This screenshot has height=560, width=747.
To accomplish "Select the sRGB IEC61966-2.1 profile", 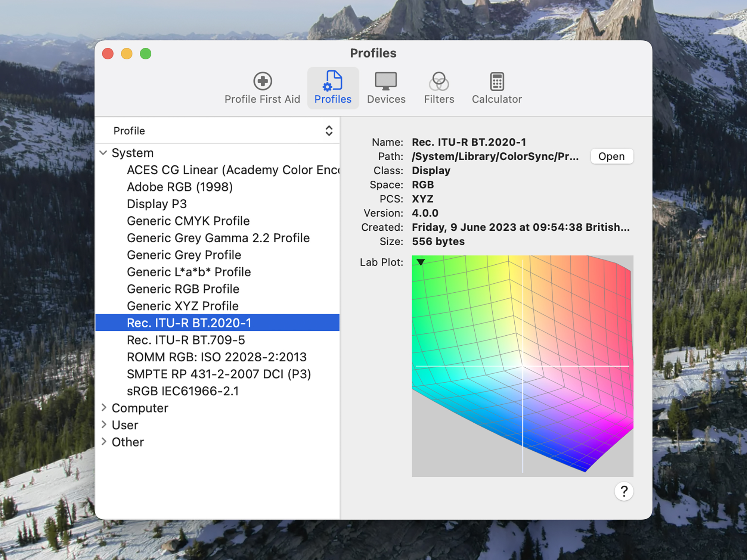I will pyautogui.click(x=183, y=391).
